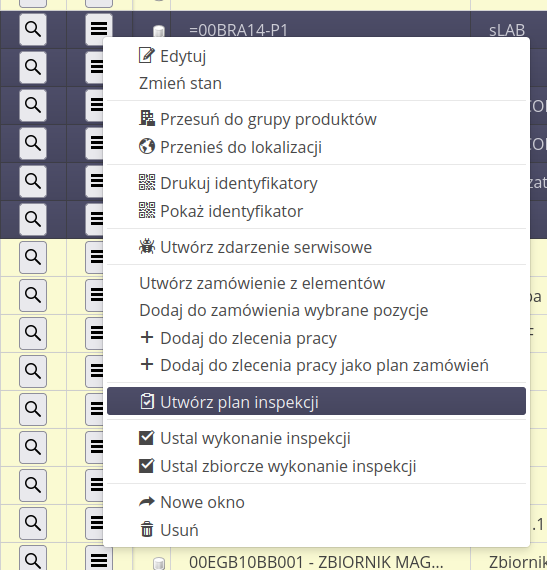
Task: Click the plus icon of Dodaj do zlecenia pracy
Action: click(x=147, y=337)
